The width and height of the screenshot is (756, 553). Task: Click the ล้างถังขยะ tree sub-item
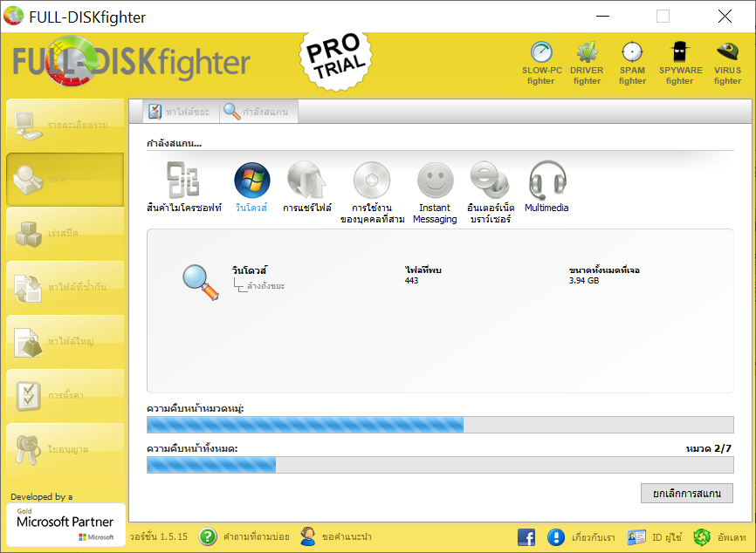tap(265, 286)
